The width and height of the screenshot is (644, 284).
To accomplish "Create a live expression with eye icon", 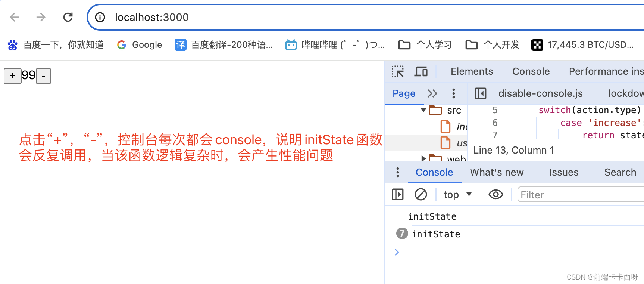I will 496,195.
